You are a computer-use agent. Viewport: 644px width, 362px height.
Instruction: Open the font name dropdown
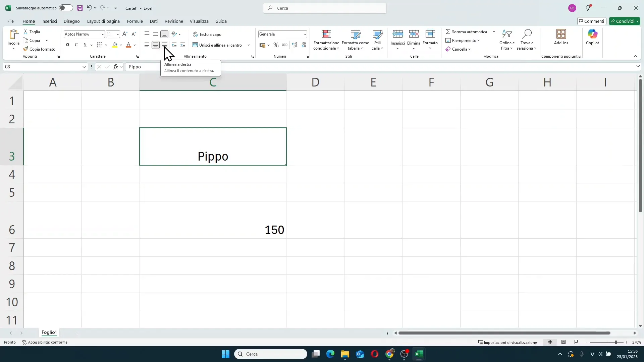pyautogui.click(x=103, y=34)
